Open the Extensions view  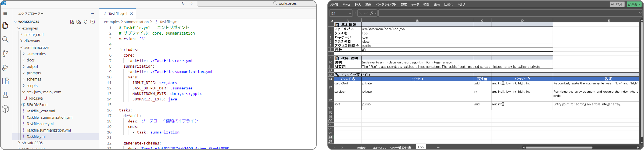[x=5, y=81]
